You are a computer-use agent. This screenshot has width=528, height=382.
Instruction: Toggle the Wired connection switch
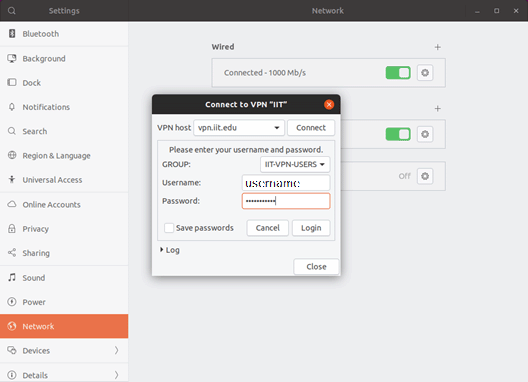click(398, 73)
